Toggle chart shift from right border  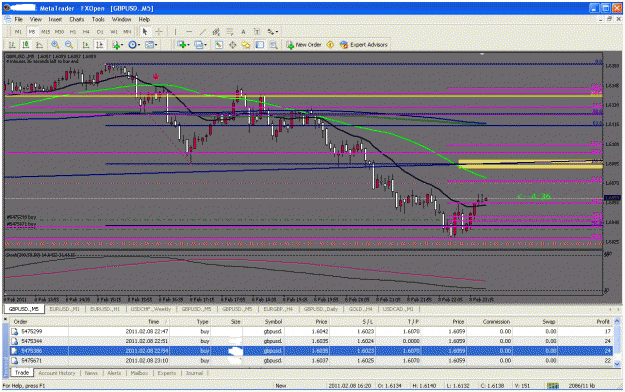point(100,45)
